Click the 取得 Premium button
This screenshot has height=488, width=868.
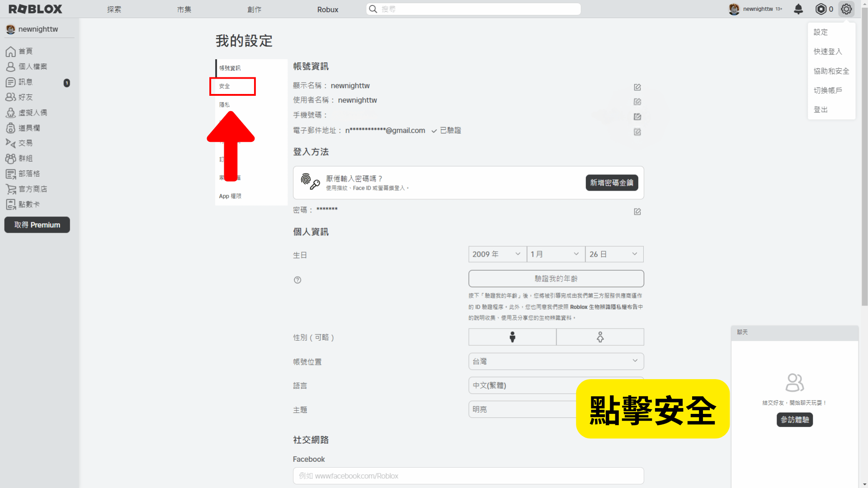pyautogui.click(x=37, y=225)
